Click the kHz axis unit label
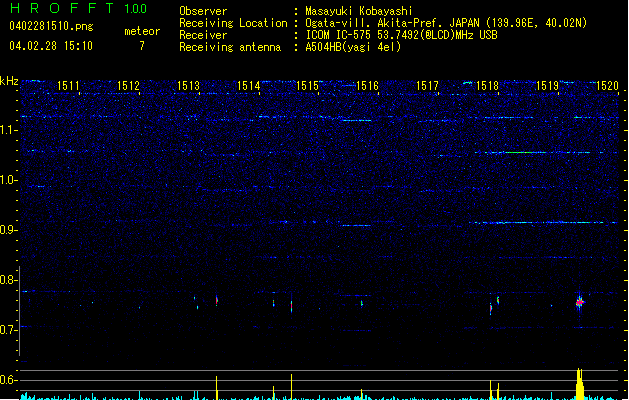This screenshot has height=400, width=629. pos(9,81)
